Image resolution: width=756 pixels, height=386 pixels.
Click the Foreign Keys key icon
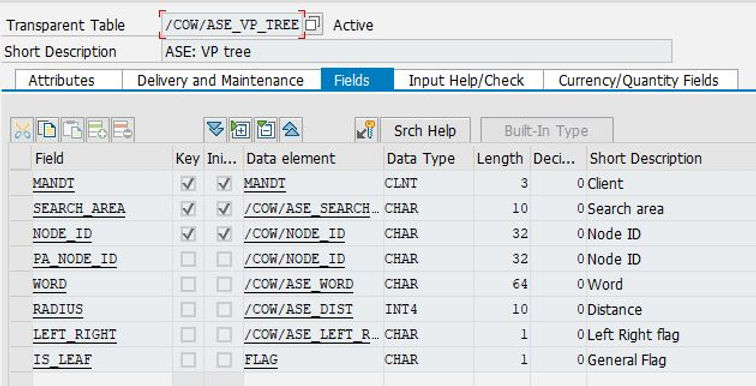click(366, 130)
